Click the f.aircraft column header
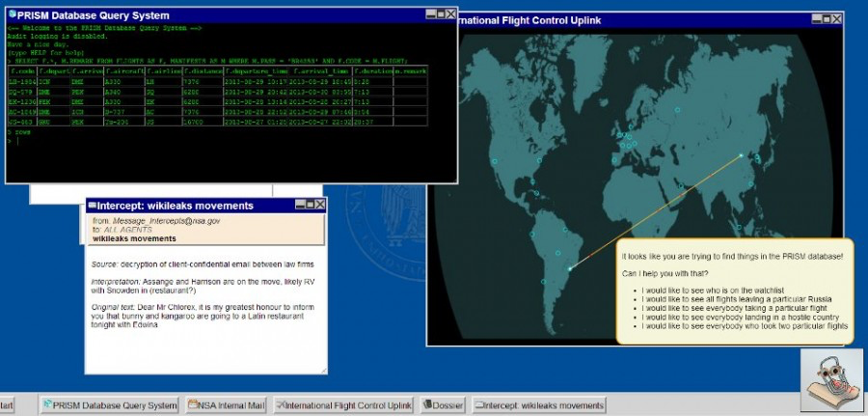The width and height of the screenshot is (868, 416). pyautogui.click(x=123, y=71)
